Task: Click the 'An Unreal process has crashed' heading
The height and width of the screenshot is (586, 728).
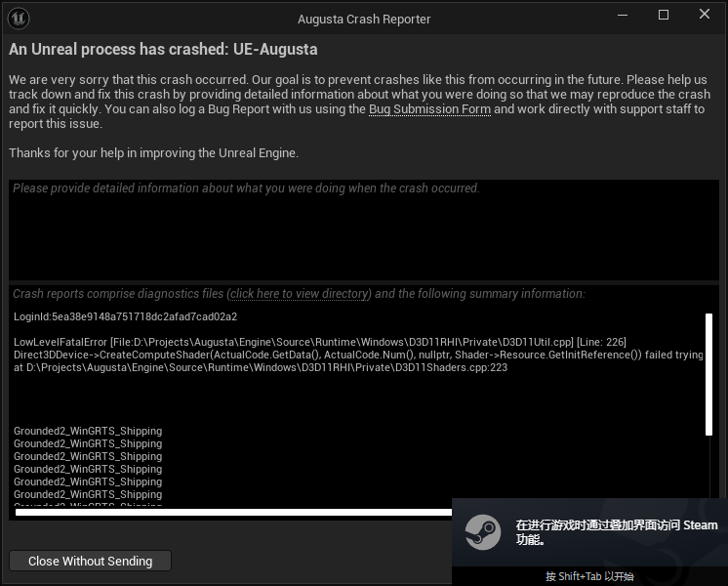Action: [x=163, y=50]
